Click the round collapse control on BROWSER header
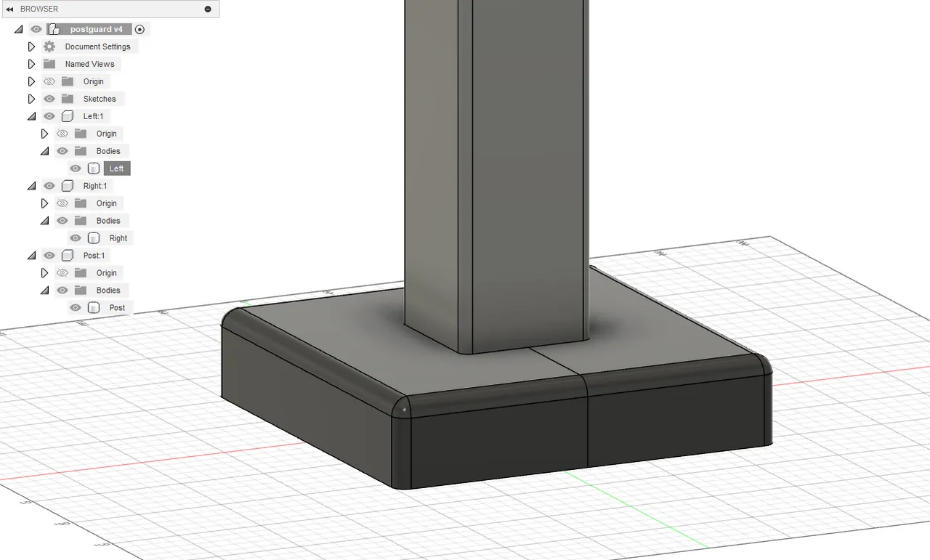Screen dimensions: 930x560 pyautogui.click(x=208, y=9)
